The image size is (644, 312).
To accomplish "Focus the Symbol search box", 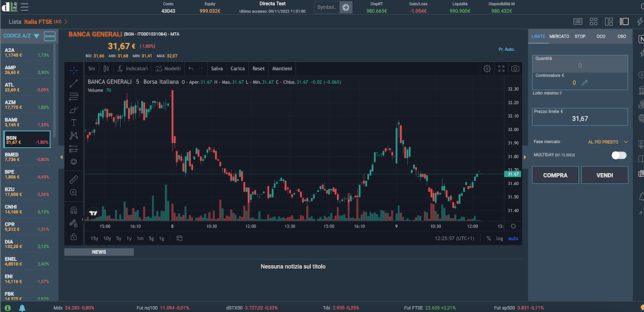I will pyautogui.click(x=327, y=7).
